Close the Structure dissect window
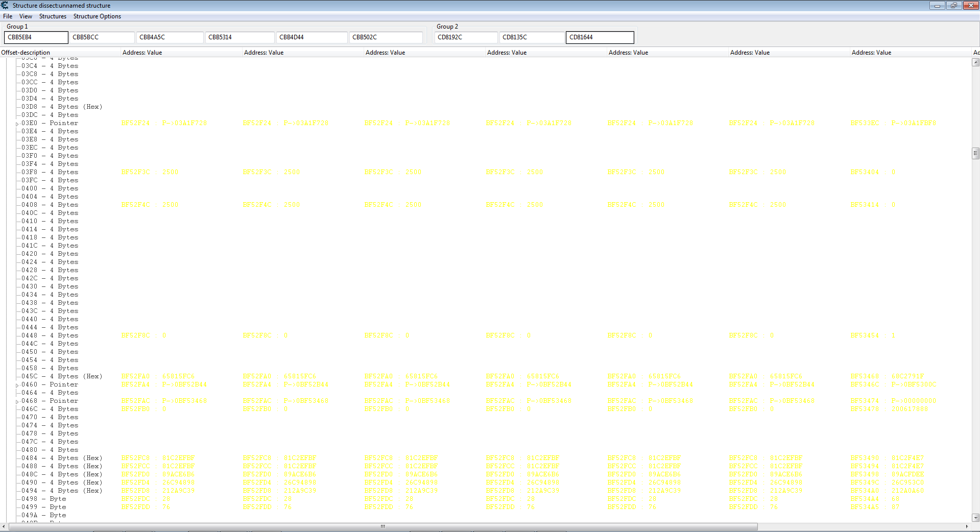The height and width of the screenshot is (532, 980). tap(970, 6)
